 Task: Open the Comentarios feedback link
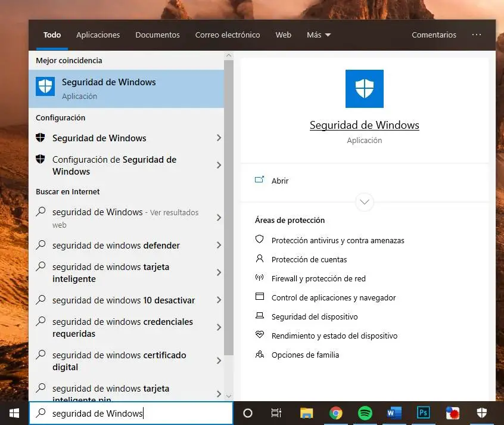[x=434, y=35]
